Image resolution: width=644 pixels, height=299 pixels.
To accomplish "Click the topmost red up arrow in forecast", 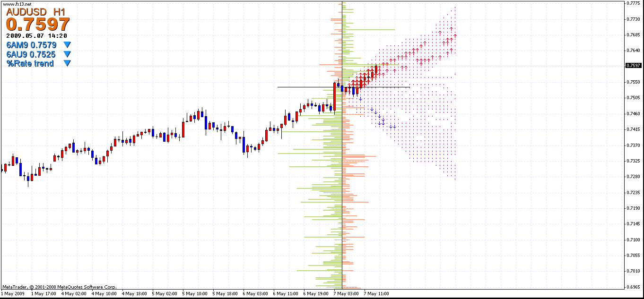I will pos(452,28).
